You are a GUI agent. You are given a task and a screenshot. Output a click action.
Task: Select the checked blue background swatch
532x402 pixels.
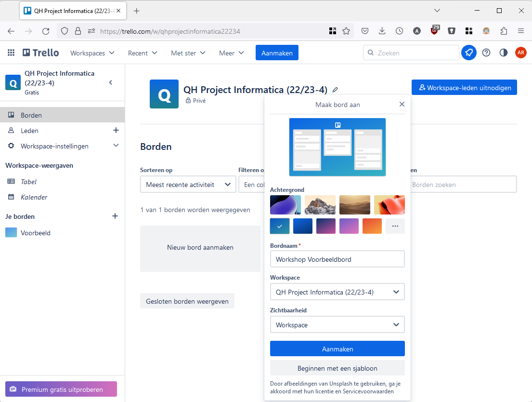coord(280,226)
